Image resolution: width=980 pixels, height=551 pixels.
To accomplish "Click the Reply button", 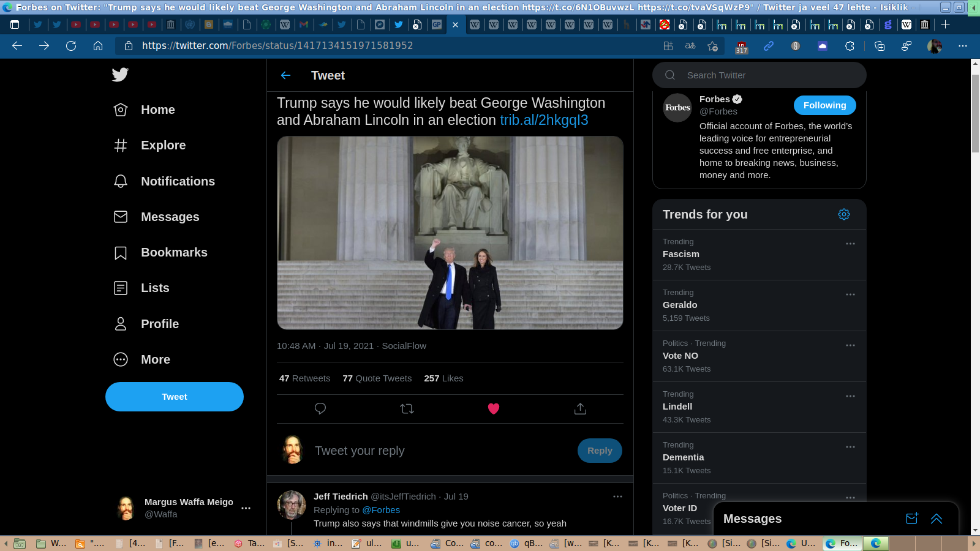I will [x=600, y=451].
